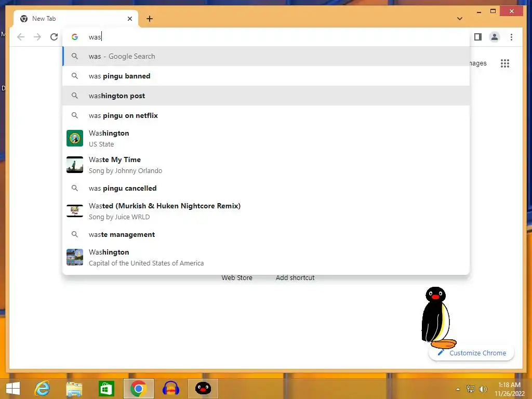Open the Windows Start button
The height and width of the screenshot is (399, 532).
pyautogui.click(x=13, y=389)
